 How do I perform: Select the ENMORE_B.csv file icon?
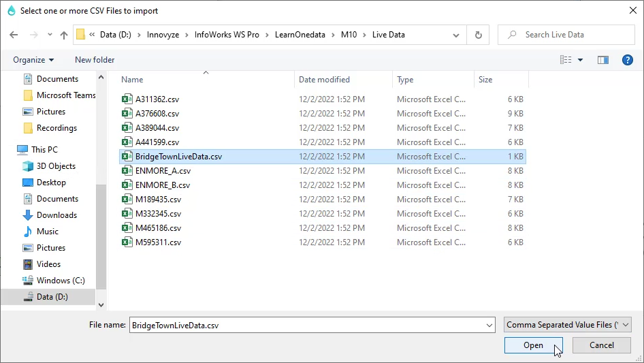127,185
